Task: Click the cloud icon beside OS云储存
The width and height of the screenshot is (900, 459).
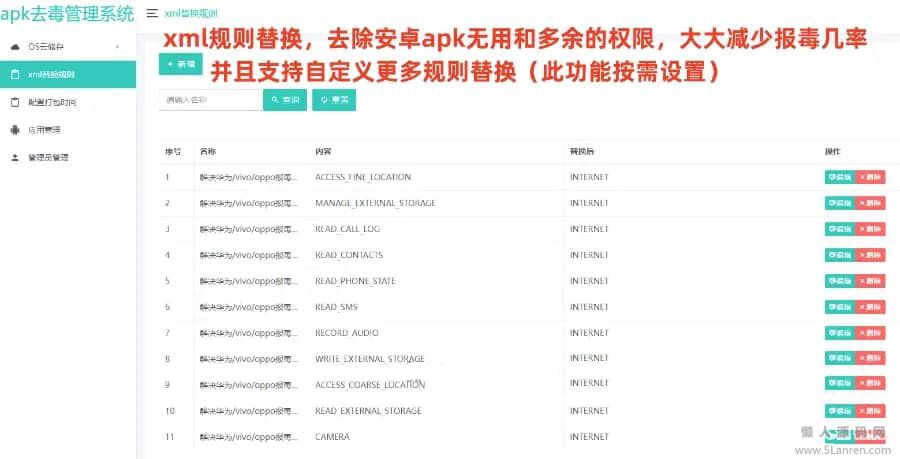Action: click(x=15, y=46)
